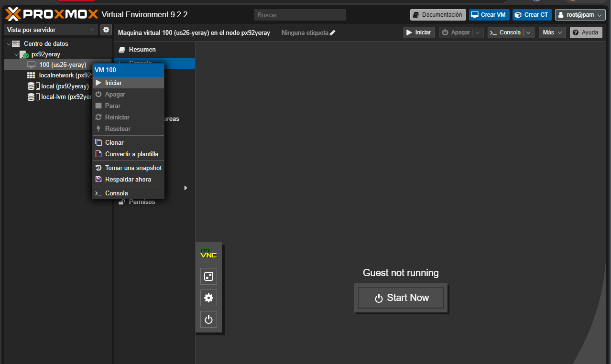Image resolution: width=611 pixels, height=364 pixels.
Task: Click the Apagar button in top toolbar
Action: [x=457, y=32]
